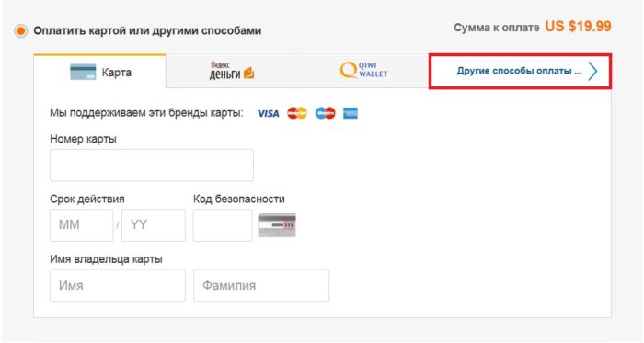
Task: Click the American Express logo
Action: 351,113
